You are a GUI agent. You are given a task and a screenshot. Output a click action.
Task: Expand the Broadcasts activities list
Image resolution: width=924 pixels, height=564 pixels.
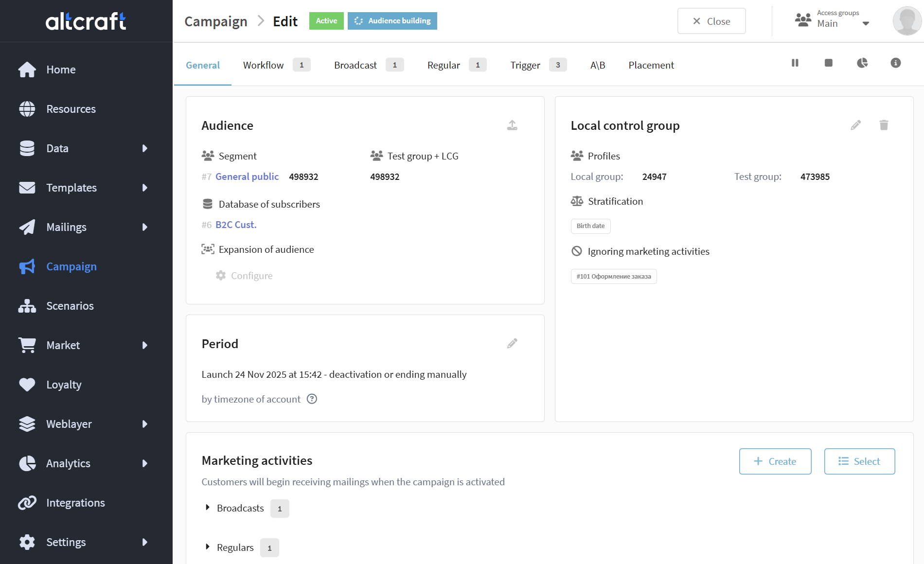click(x=208, y=508)
